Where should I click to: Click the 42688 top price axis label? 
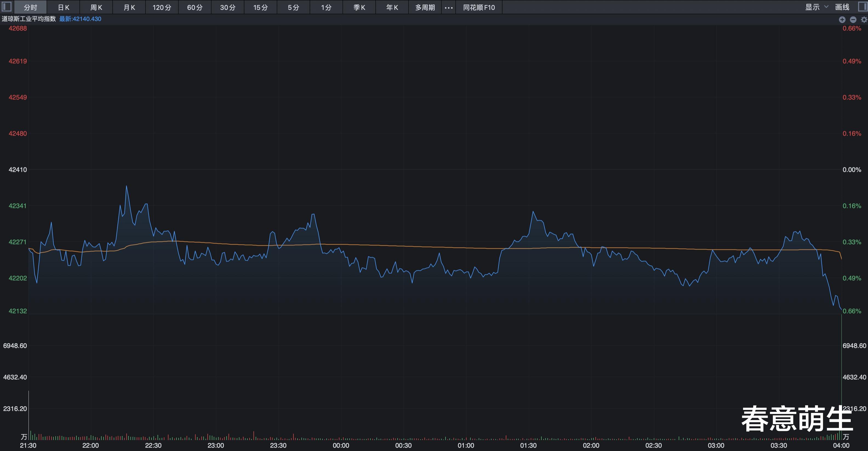(18, 28)
